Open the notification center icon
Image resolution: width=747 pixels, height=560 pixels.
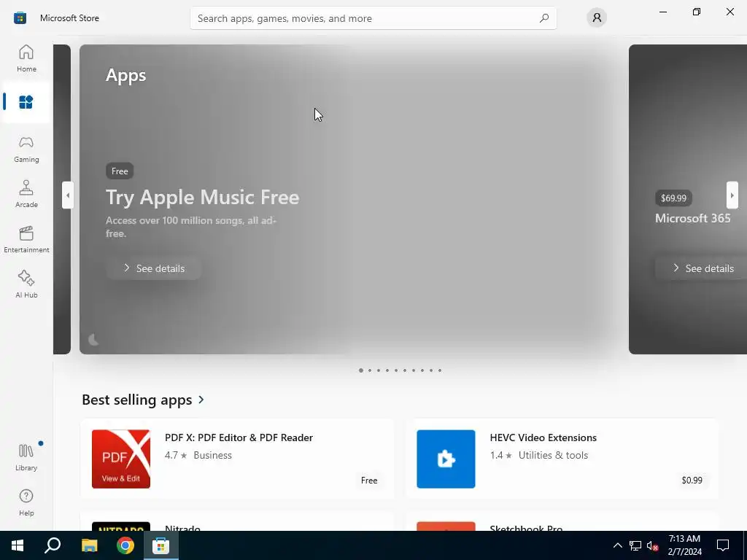click(x=723, y=545)
